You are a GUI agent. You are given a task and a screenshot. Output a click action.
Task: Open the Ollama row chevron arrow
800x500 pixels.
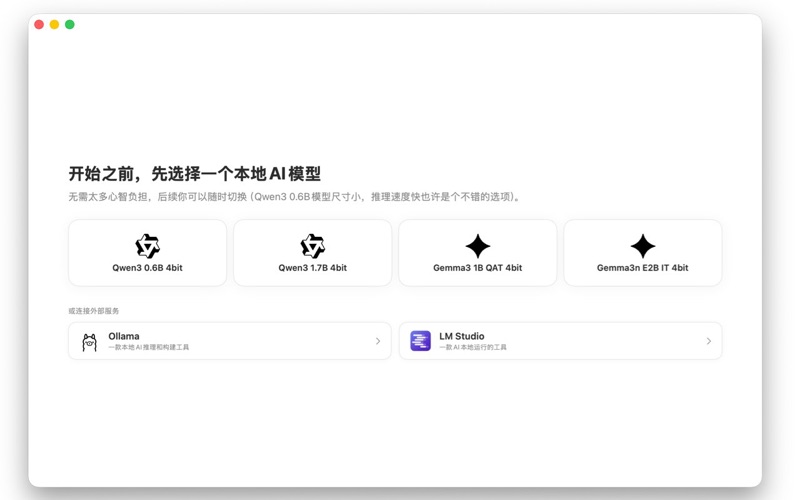point(378,341)
